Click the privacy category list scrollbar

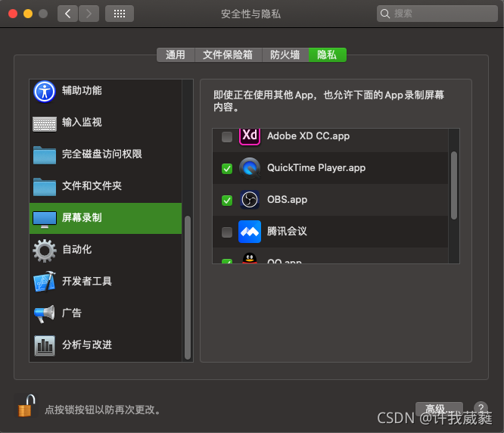(188, 288)
